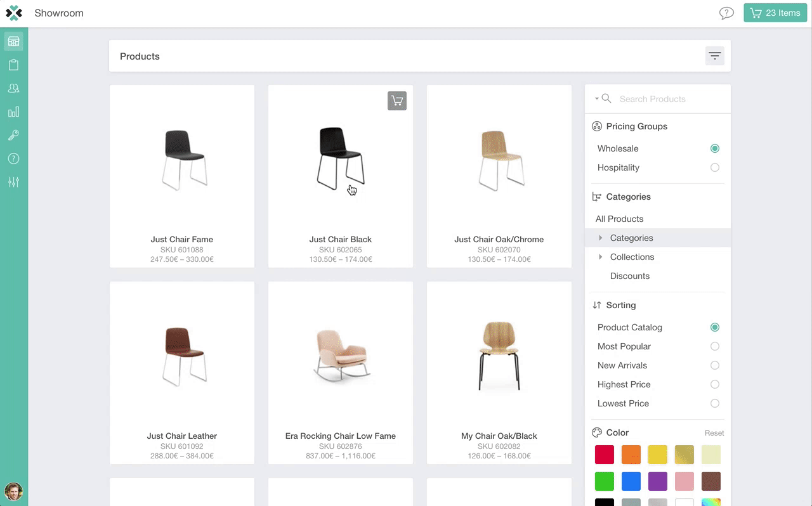Click the My Chair Oak/Black title

tap(499, 436)
